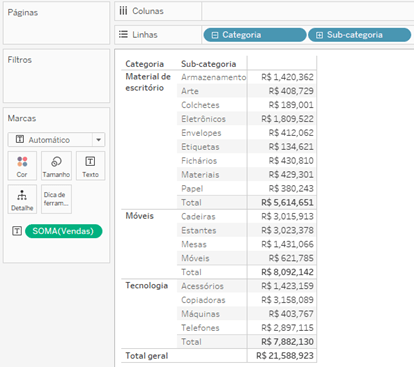414x367 pixels.
Task: Click the text mark icon in Automático selector
Action: tap(20, 139)
